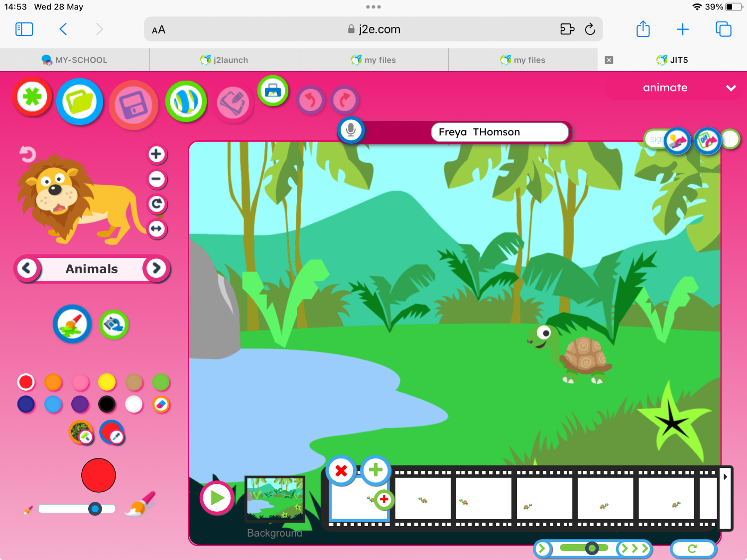This screenshot has width=747, height=560.
Task: Open the Safari share sheet
Action: pyautogui.click(x=643, y=29)
